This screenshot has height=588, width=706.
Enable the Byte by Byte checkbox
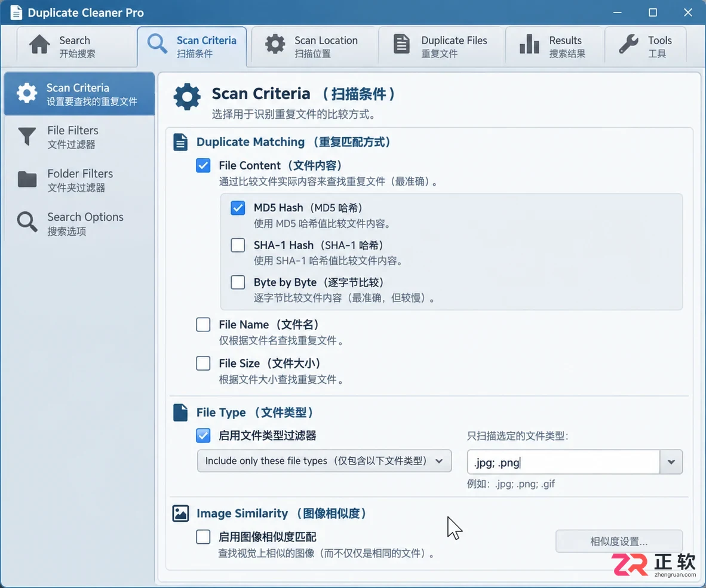tap(238, 282)
